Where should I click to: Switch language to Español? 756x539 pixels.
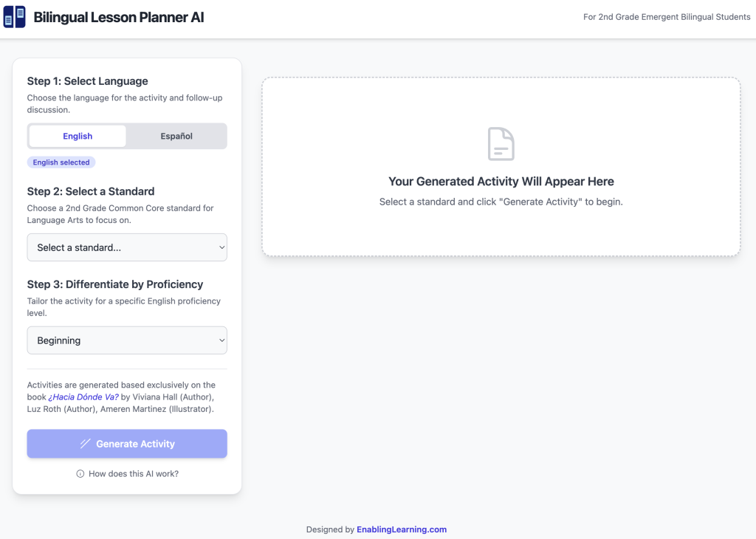[x=176, y=136]
